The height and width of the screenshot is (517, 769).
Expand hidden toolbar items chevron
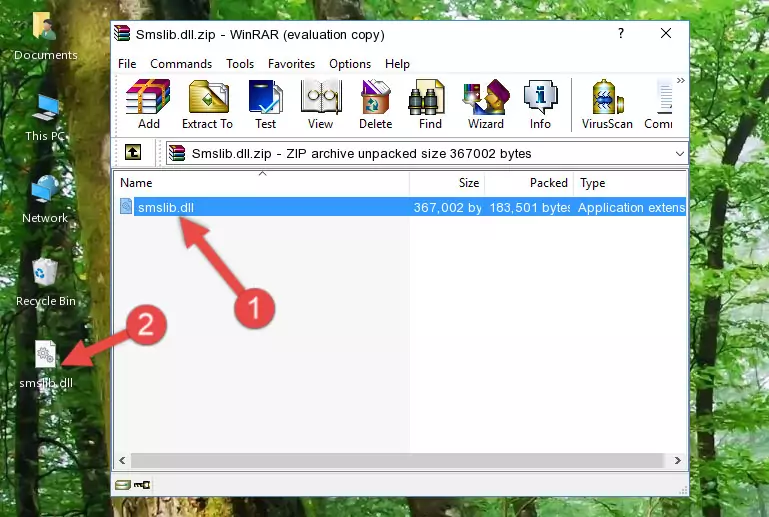[x=681, y=80]
